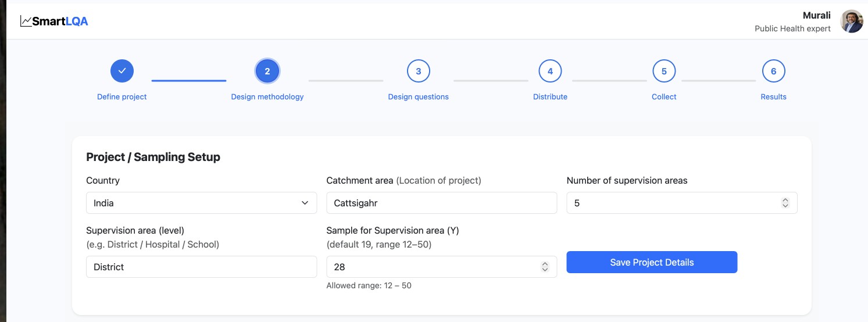Click the Public Health expert subtitle
Image resolution: width=868 pixels, height=322 pixels.
[792, 28]
